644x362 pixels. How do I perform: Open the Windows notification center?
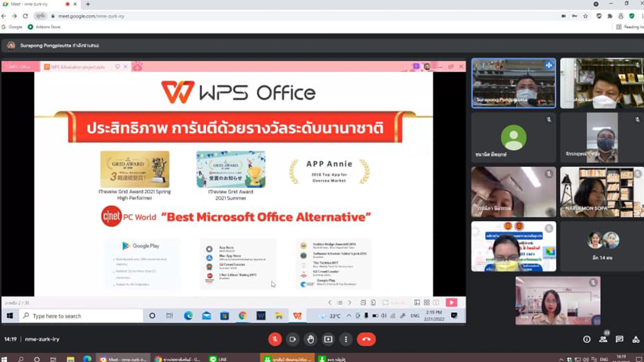(639, 359)
